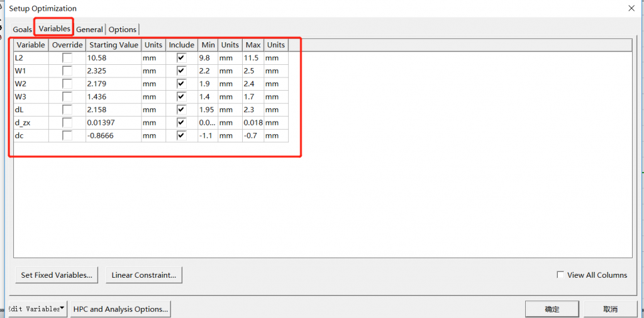Screen dimensions: 644x318
Task: Open the Edit Variables dropdown
Action: click(x=36, y=309)
